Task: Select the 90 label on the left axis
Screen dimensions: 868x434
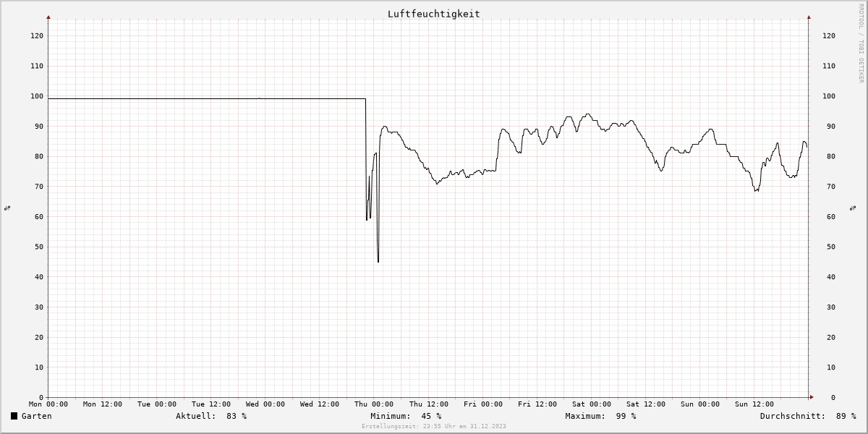Action: click(x=40, y=126)
